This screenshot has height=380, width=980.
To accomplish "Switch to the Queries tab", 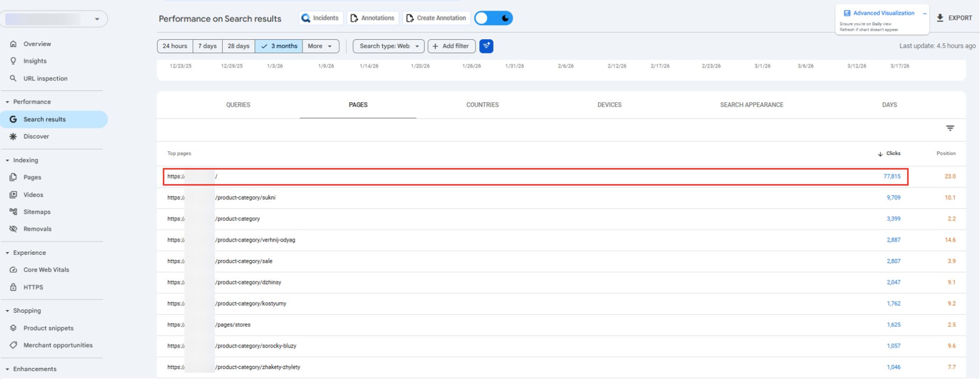I will pos(238,105).
